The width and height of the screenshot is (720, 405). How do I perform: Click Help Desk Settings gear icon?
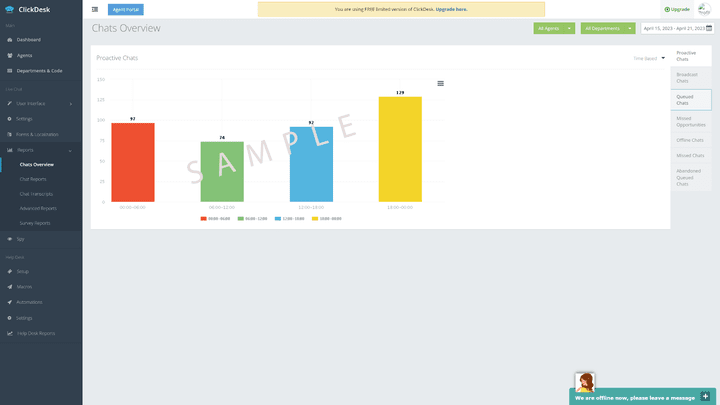pos(10,318)
